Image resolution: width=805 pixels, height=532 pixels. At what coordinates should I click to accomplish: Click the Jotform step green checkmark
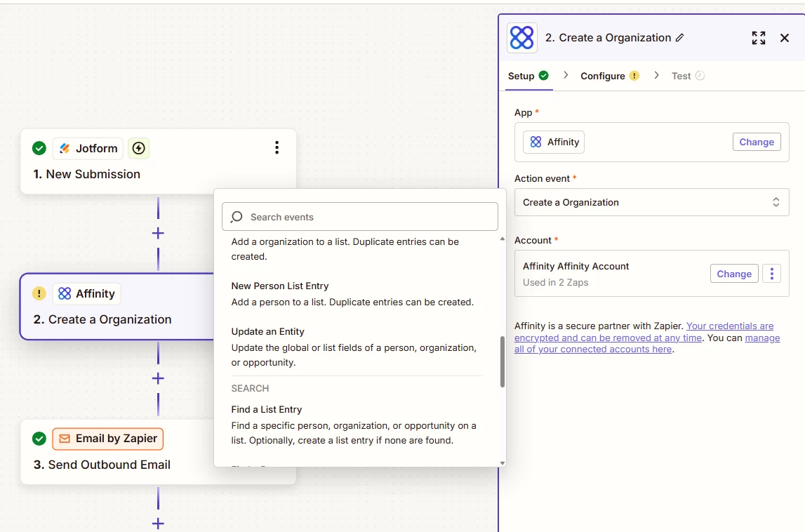click(39, 148)
